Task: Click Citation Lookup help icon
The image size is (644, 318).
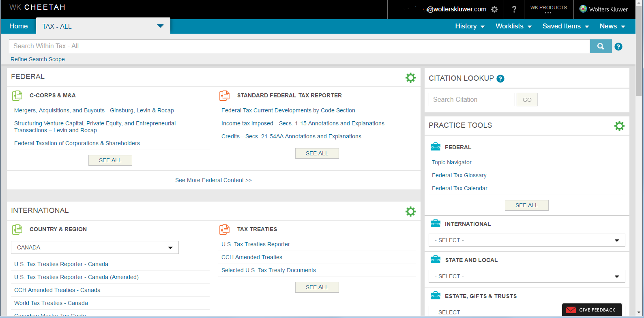Action: point(500,79)
